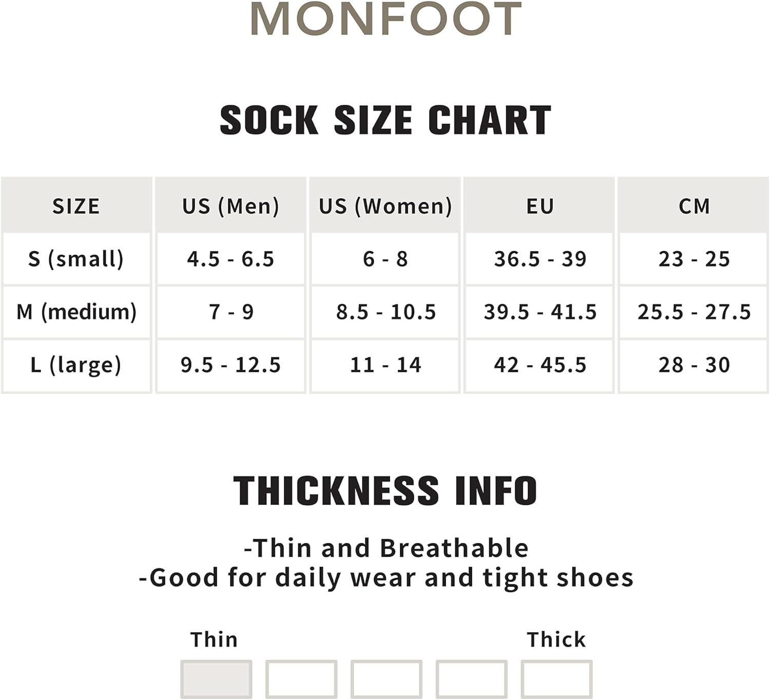The height and width of the screenshot is (700, 770).
Task: Click the 4.5 - 6.5 men's size cell
Action: pyautogui.click(x=231, y=259)
